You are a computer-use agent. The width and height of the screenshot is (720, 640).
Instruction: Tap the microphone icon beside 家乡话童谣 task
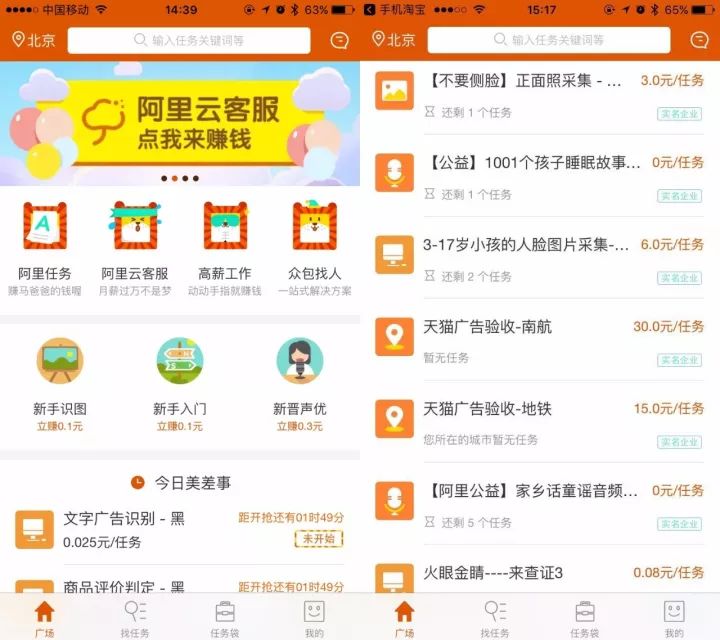click(394, 501)
